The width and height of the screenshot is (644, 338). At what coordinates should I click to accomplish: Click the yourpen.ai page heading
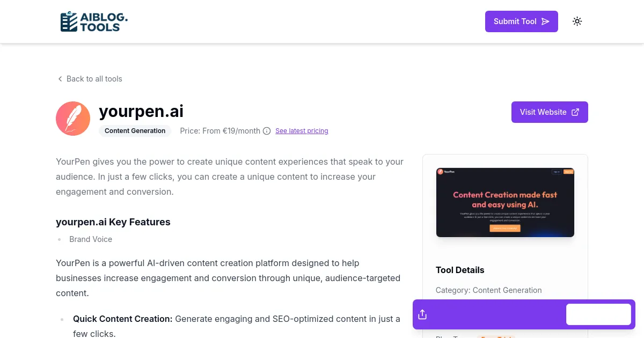[141, 111]
